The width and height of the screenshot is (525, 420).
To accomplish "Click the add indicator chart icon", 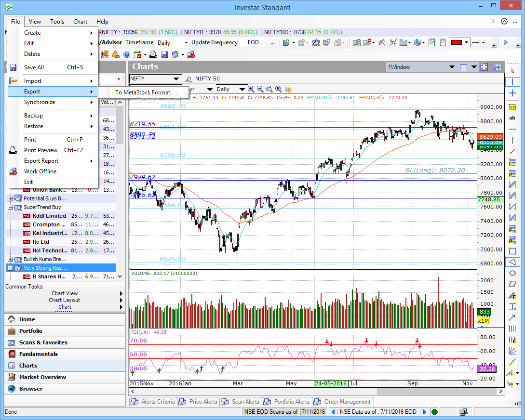I will point(357,42).
